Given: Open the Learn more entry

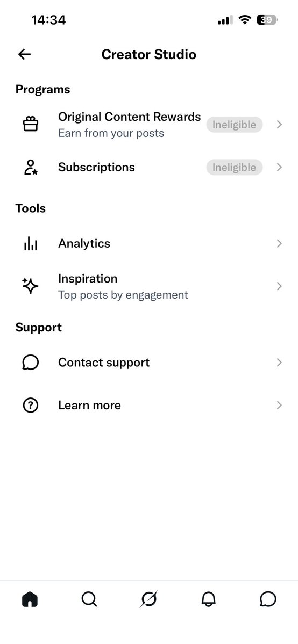Looking at the screenshot, I should pos(149,406).
